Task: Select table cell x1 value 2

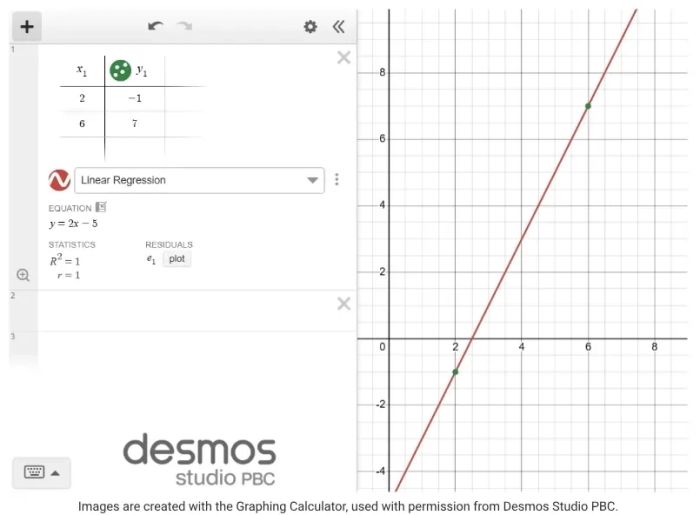Action: (82, 99)
